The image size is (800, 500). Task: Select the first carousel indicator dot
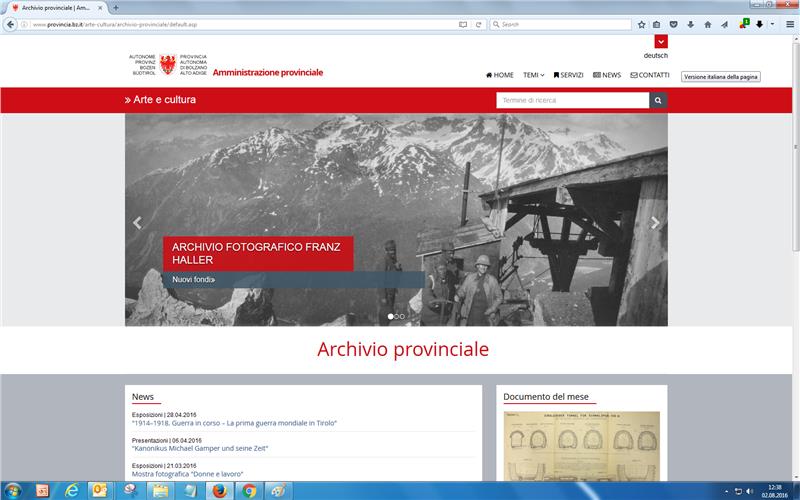[390, 316]
